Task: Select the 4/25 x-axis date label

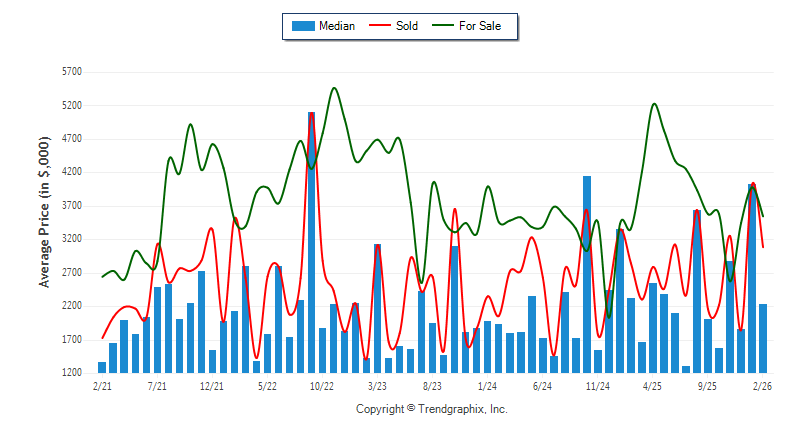Action: point(652,386)
